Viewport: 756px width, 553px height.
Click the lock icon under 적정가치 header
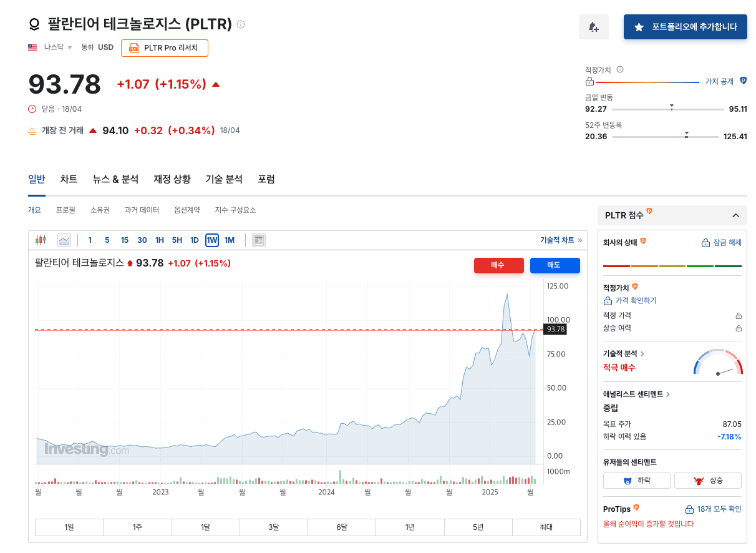point(589,82)
